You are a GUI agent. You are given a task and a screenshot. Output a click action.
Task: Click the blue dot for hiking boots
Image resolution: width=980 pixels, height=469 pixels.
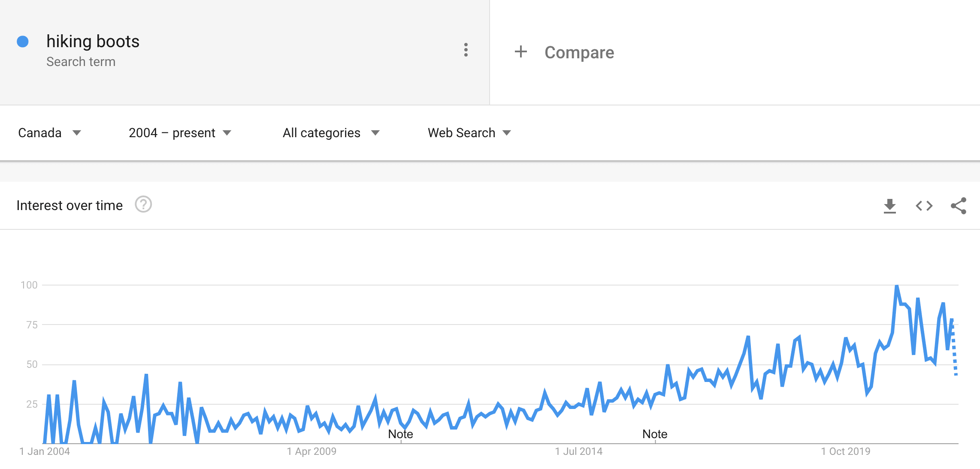23,42
